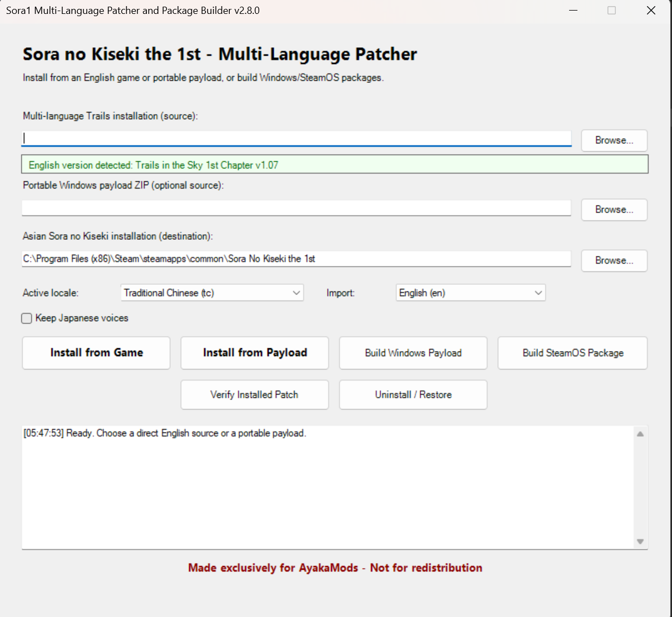Image resolution: width=672 pixels, height=617 pixels.
Task: Run Verify Installed Patch
Action: point(255,394)
